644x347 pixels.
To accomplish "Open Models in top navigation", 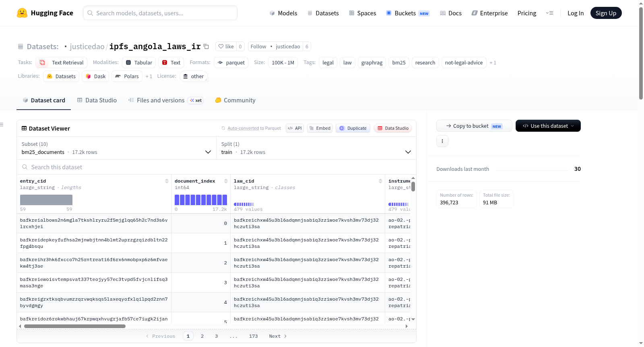I will point(283,13).
